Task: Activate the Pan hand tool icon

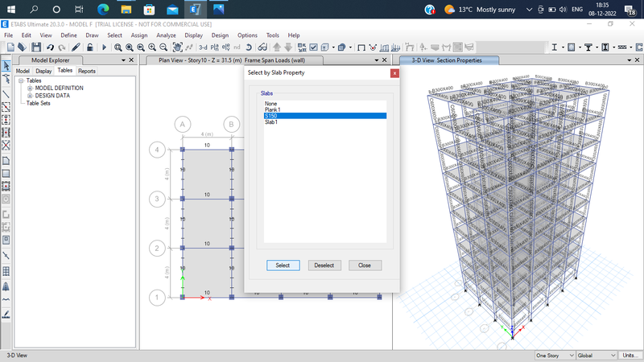Action: [x=177, y=47]
